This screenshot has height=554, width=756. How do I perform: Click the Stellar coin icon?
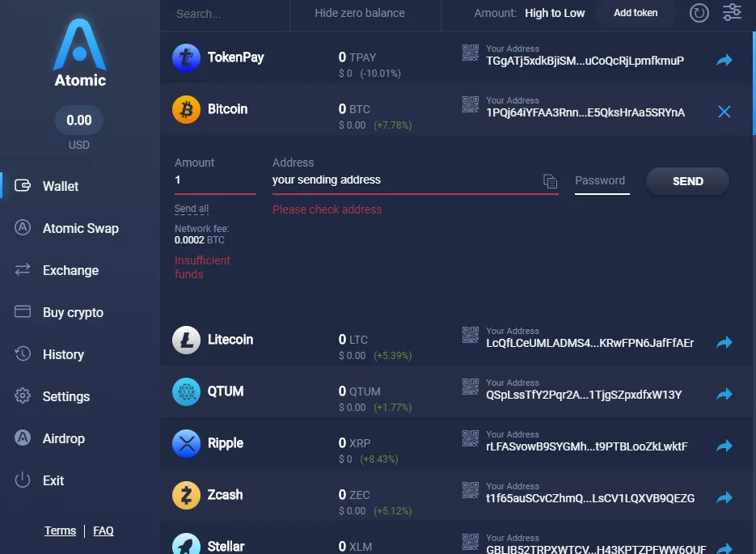click(186, 543)
